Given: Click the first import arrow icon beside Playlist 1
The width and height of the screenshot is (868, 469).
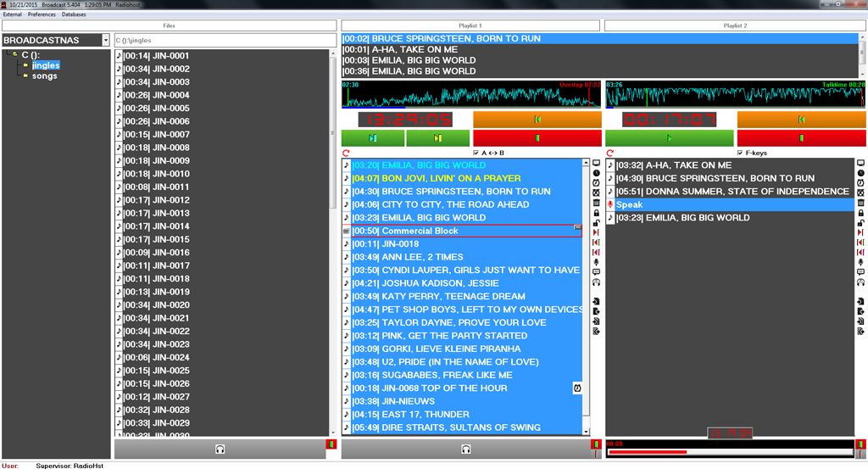Looking at the screenshot, I should tap(596, 302).
